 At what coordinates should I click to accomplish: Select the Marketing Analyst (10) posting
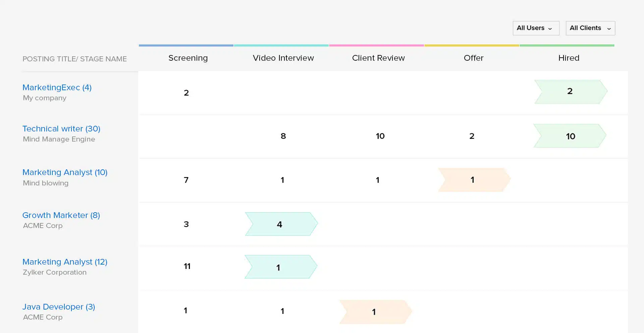coord(65,172)
